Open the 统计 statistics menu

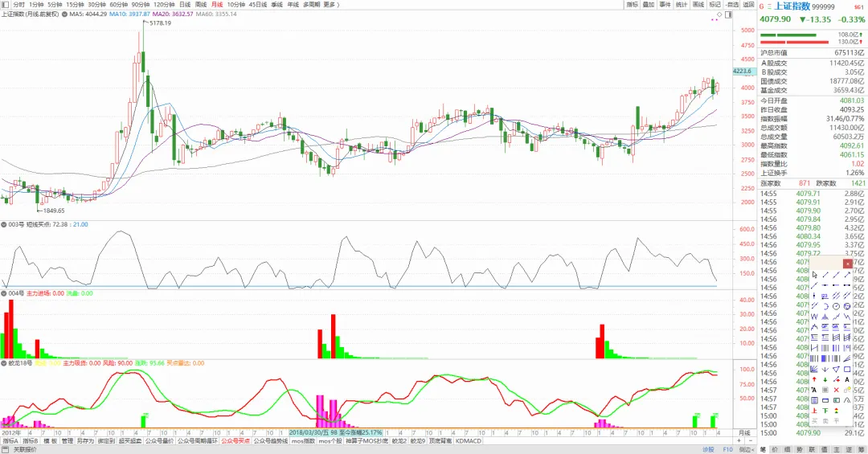tap(682, 5)
